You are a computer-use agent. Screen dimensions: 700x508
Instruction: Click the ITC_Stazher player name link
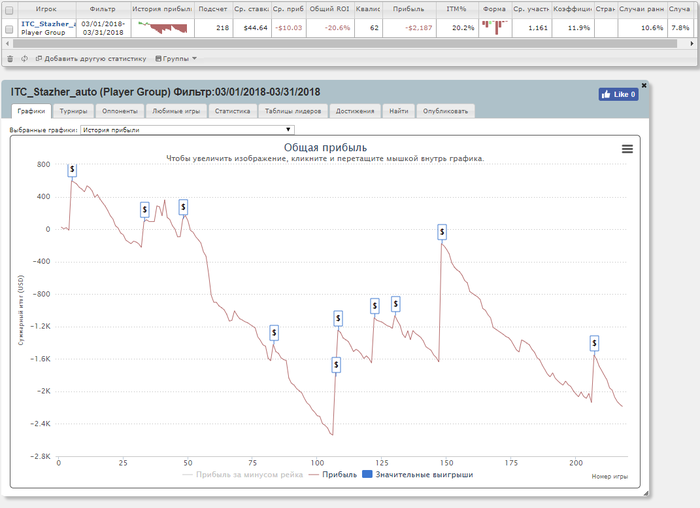[x=48, y=24]
